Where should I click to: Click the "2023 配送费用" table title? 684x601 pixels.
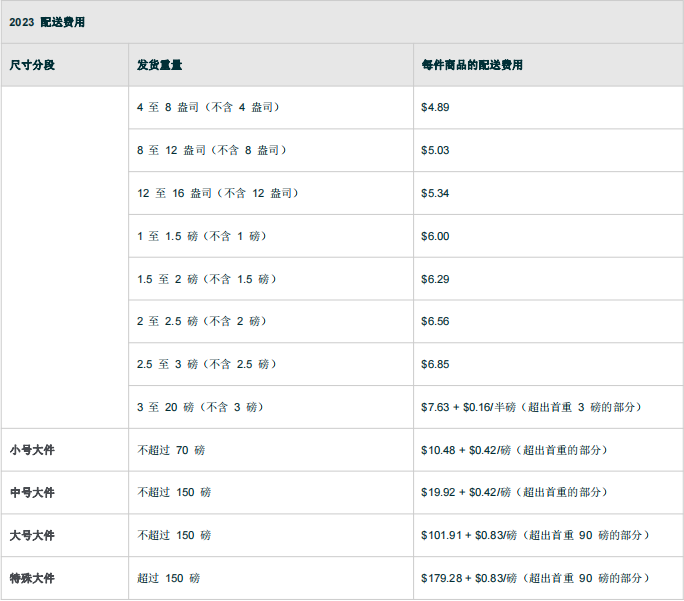click(x=47, y=22)
